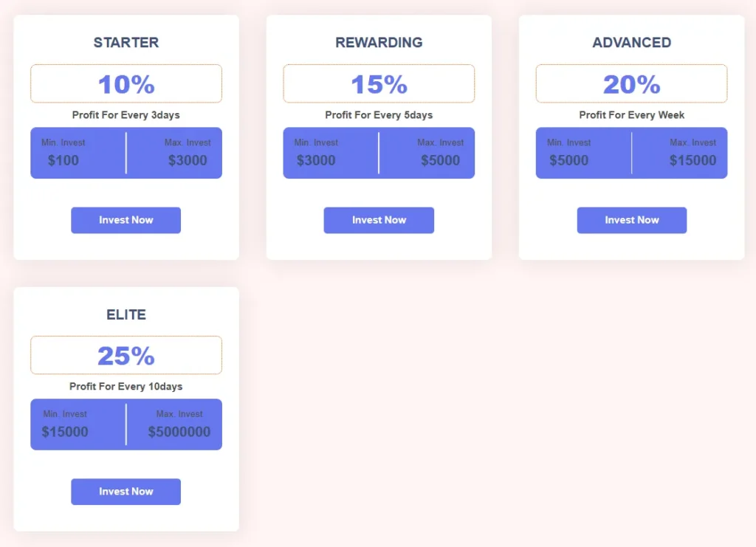Click the 'Profit For Every Week' text
The width and height of the screenshot is (756, 547).
tap(631, 115)
